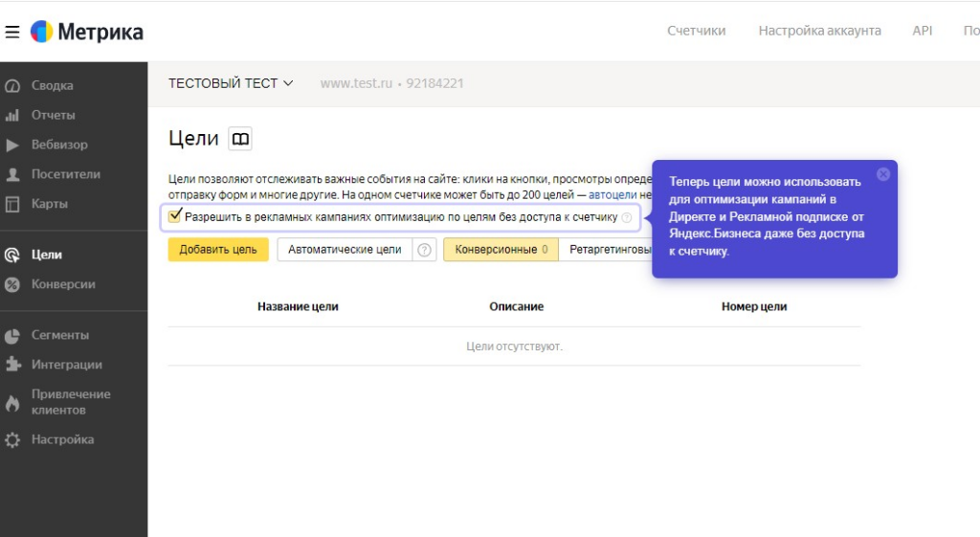This screenshot has width=980, height=537.
Task: Click the Сводка dashboard icon
Action: click(x=12, y=85)
